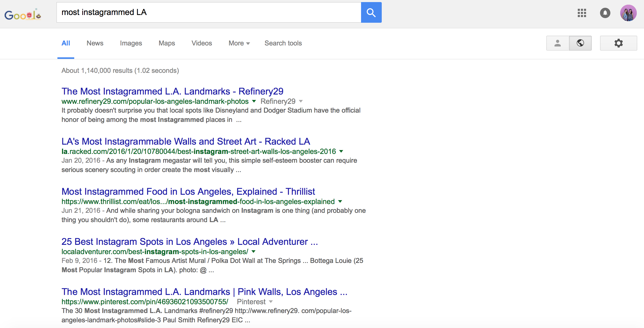Open dropdown arrow next to thrillist URL
This screenshot has height=328, width=644.
coord(340,201)
